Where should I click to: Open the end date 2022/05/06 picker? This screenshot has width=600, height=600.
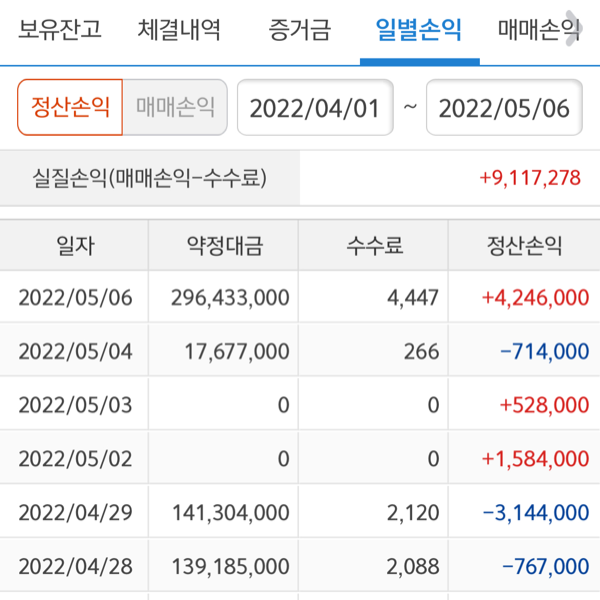coord(505,108)
